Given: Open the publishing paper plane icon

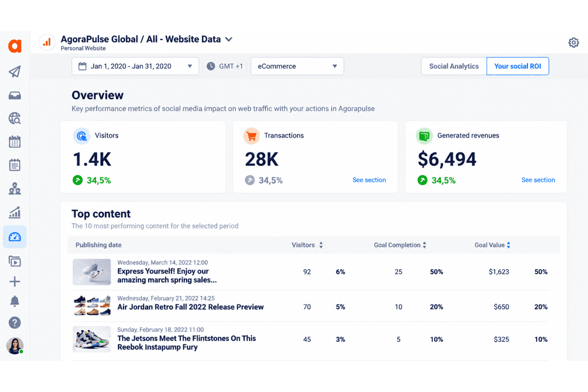Looking at the screenshot, I should tap(15, 71).
